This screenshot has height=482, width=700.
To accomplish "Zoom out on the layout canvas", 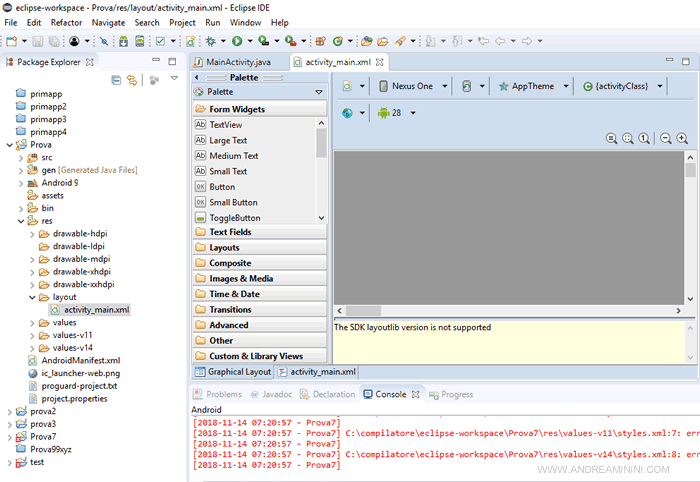I will [x=665, y=139].
